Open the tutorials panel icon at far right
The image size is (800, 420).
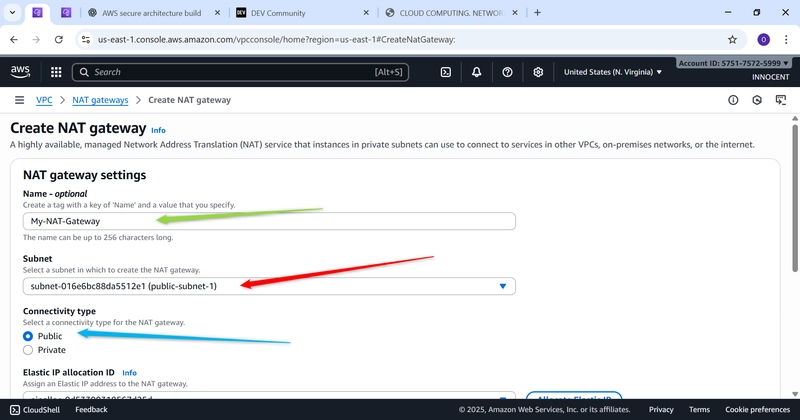(x=781, y=100)
